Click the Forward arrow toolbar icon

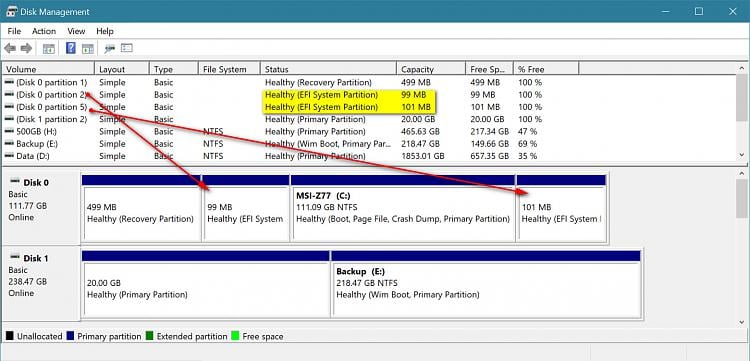point(27,48)
